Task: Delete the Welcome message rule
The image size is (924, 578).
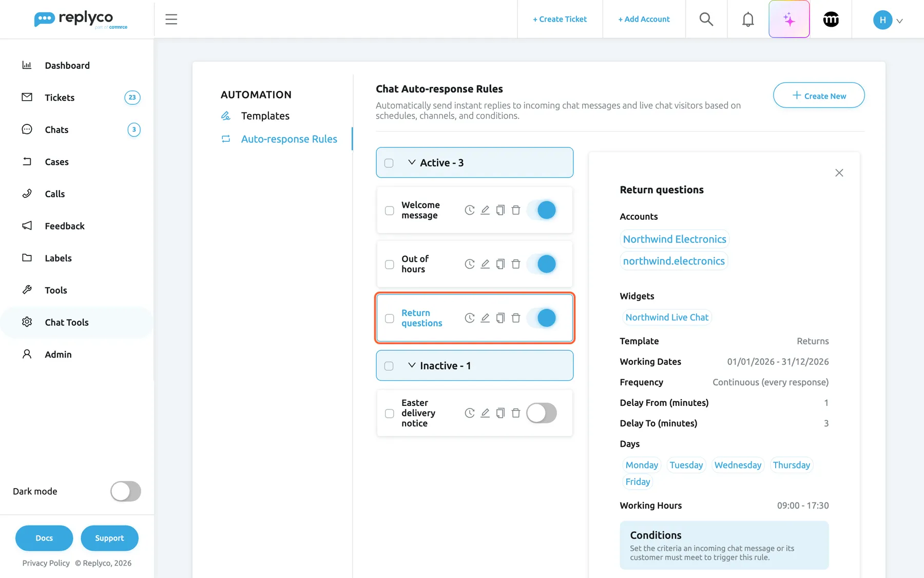Action: [516, 210]
